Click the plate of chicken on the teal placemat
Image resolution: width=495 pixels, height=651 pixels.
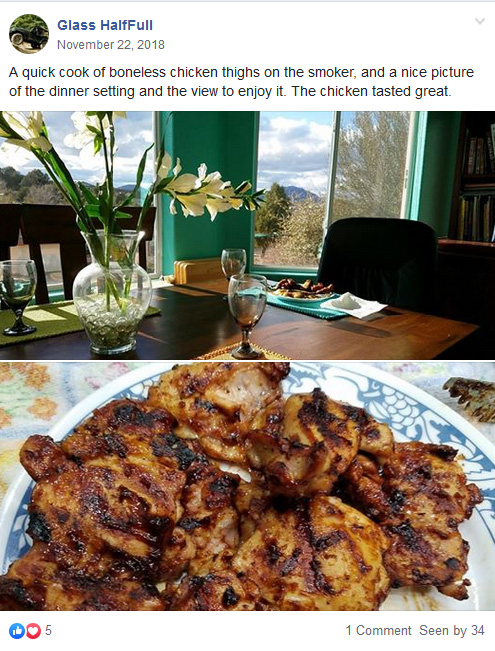click(300, 290)
